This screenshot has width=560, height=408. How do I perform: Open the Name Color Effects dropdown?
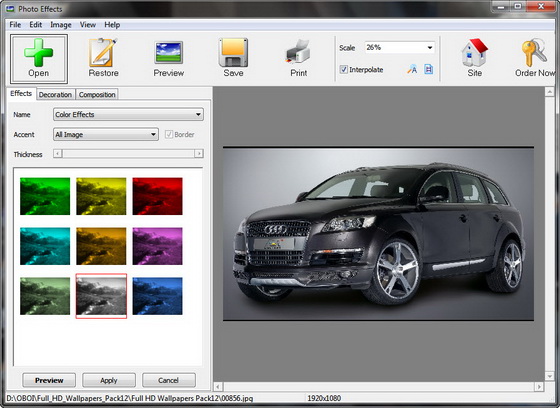(x=128, y=115)
